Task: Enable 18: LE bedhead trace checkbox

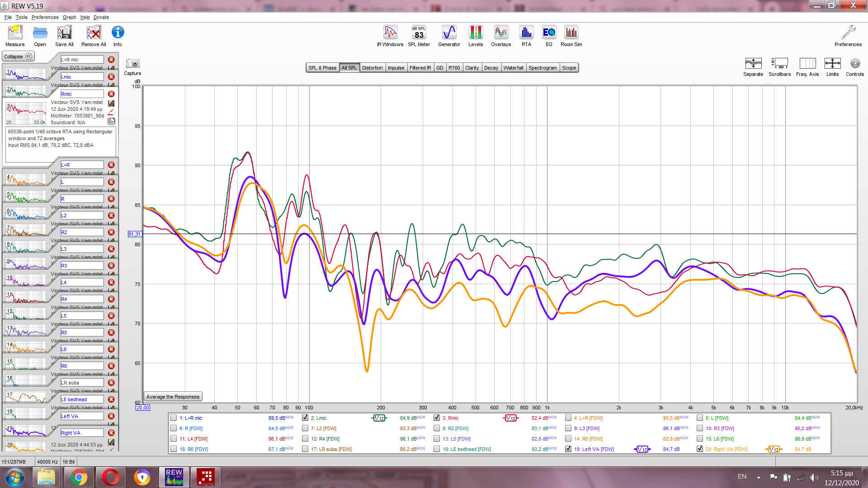Action: click(x=437, y=449)
